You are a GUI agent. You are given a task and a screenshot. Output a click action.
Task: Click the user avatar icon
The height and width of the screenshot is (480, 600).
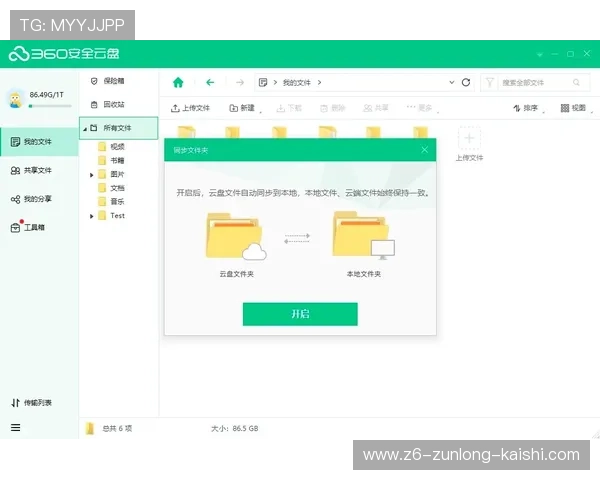[x=15, y=100]
